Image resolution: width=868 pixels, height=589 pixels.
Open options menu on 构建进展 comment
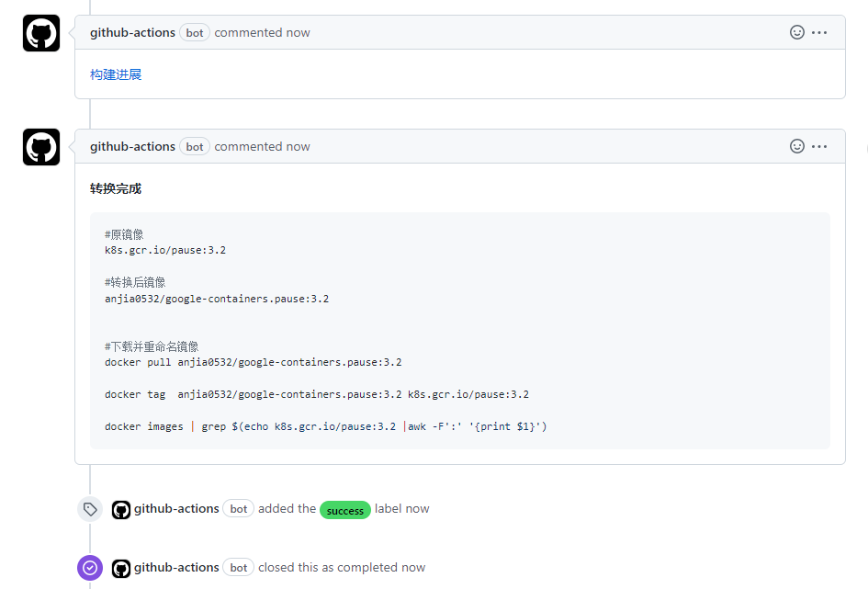819,32
